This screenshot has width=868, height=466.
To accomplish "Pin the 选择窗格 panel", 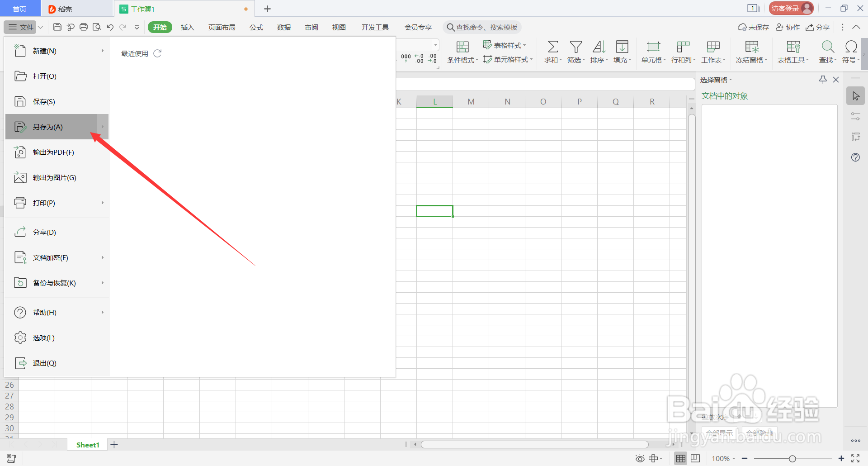I will (x=822, y=79).
